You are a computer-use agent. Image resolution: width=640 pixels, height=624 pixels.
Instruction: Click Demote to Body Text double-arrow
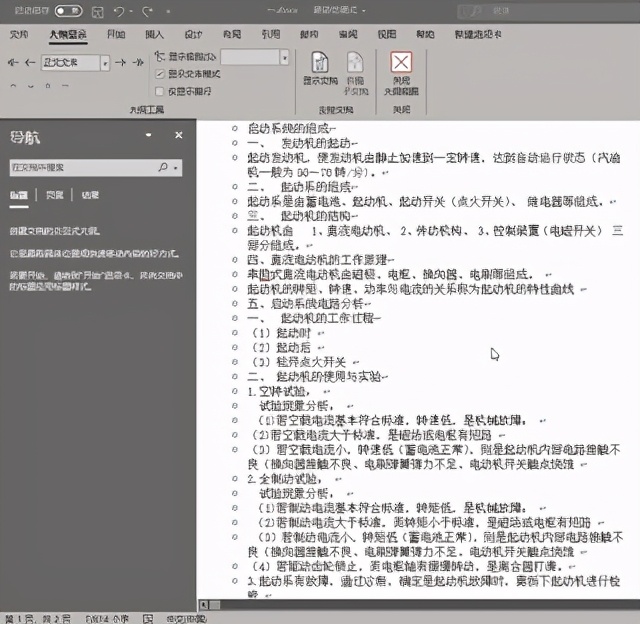pos(138,62)
